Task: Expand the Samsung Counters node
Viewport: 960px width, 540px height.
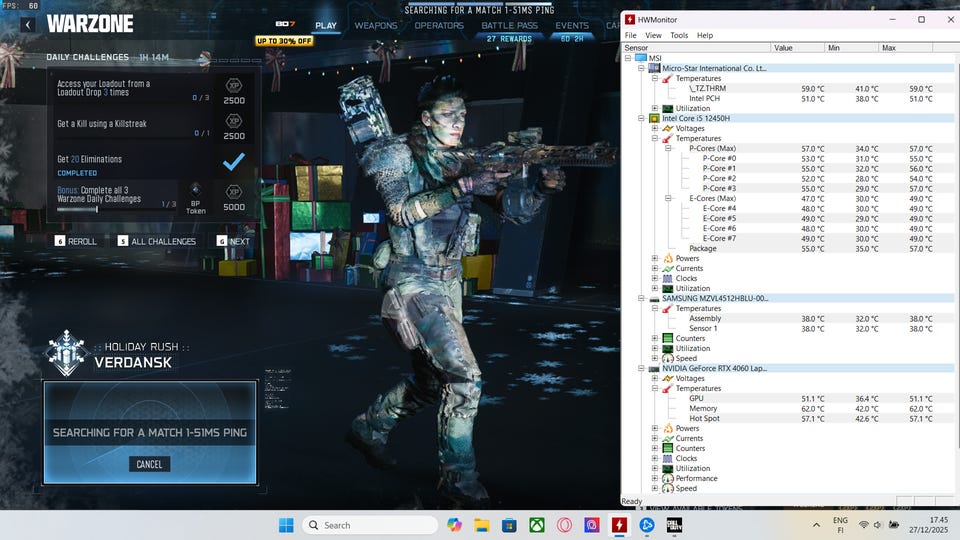Action: click(654, 339)
